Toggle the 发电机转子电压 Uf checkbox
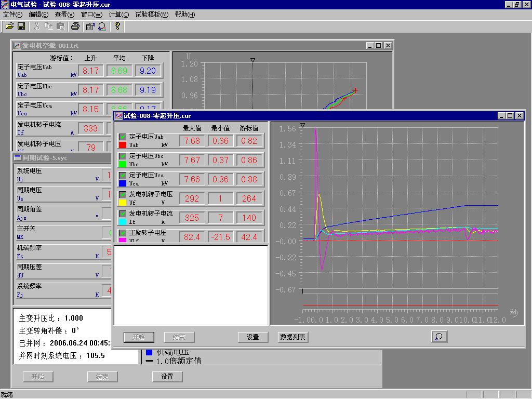This screenshot has height=399, width=532. coord(123,194)
